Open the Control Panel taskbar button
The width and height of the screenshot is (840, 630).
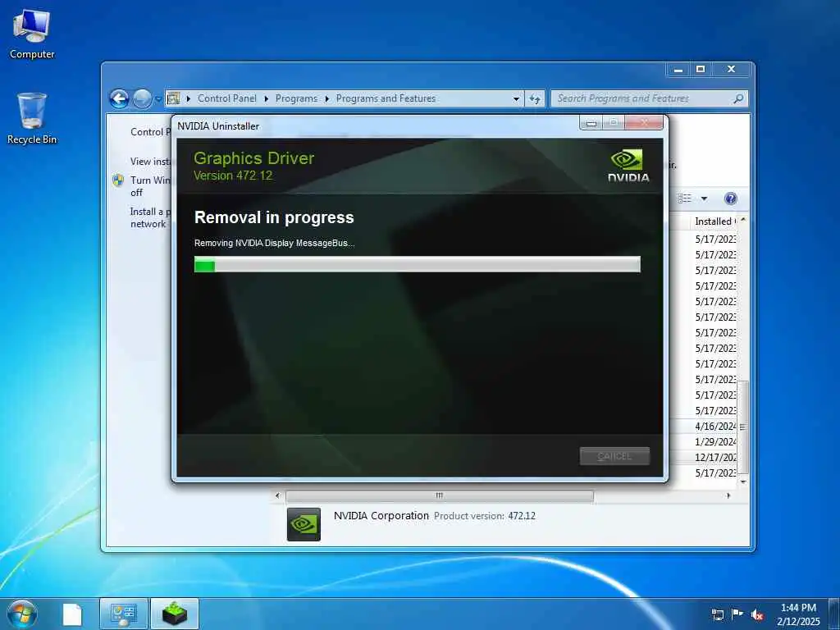124,614
